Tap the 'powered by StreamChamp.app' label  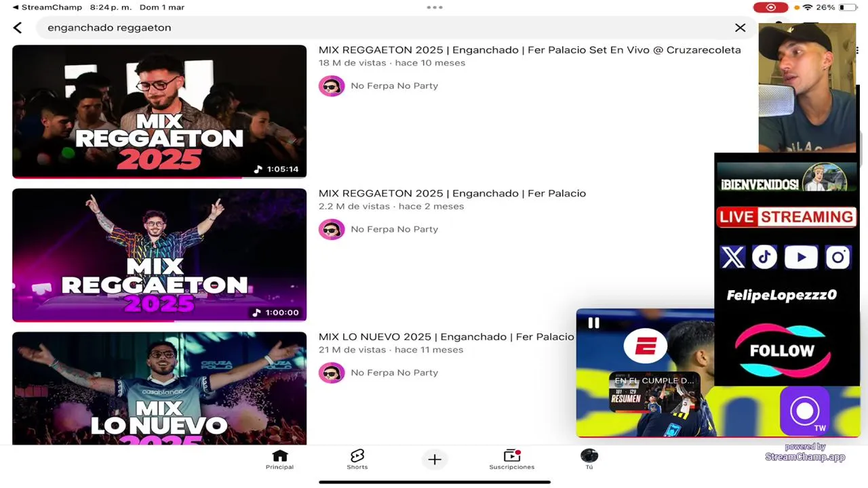[x=805, y=452]
